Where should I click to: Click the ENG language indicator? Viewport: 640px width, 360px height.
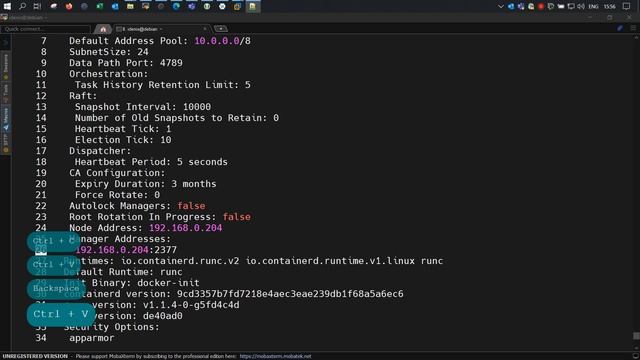pyautogui.click(x=593, y=7)
